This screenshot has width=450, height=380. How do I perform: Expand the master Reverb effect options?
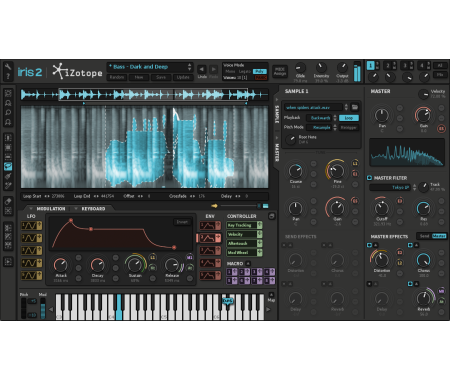[x=417, y=284]
